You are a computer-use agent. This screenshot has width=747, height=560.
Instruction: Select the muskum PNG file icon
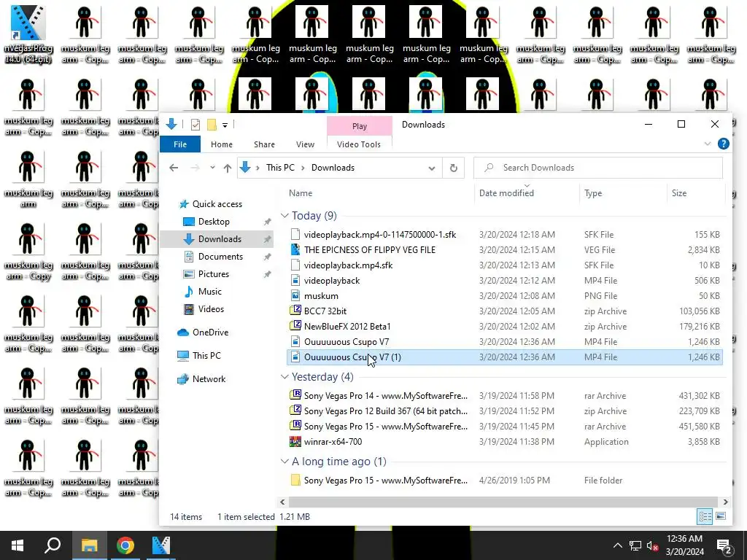(x=295, y=296)
